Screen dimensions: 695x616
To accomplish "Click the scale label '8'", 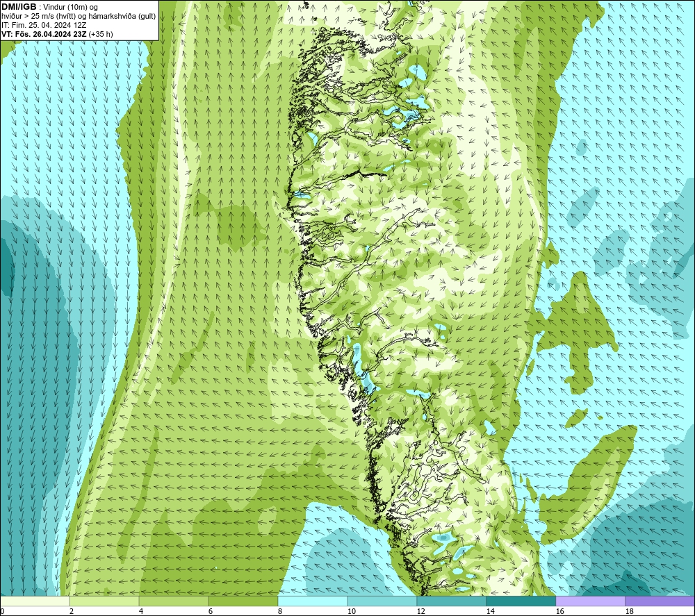I will pyautogui.click(x=279, y=612).
